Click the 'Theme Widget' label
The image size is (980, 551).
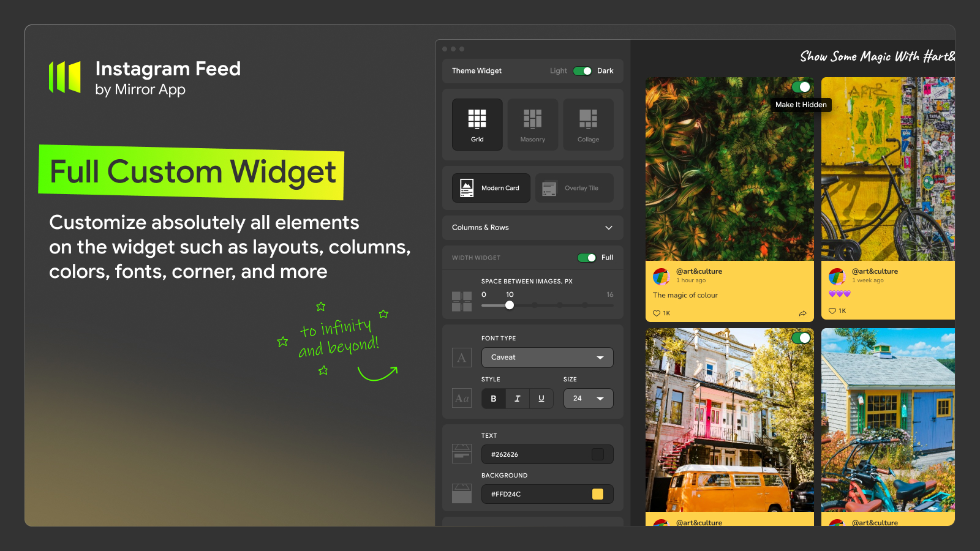pyautogui.click(x=477, y=71)
